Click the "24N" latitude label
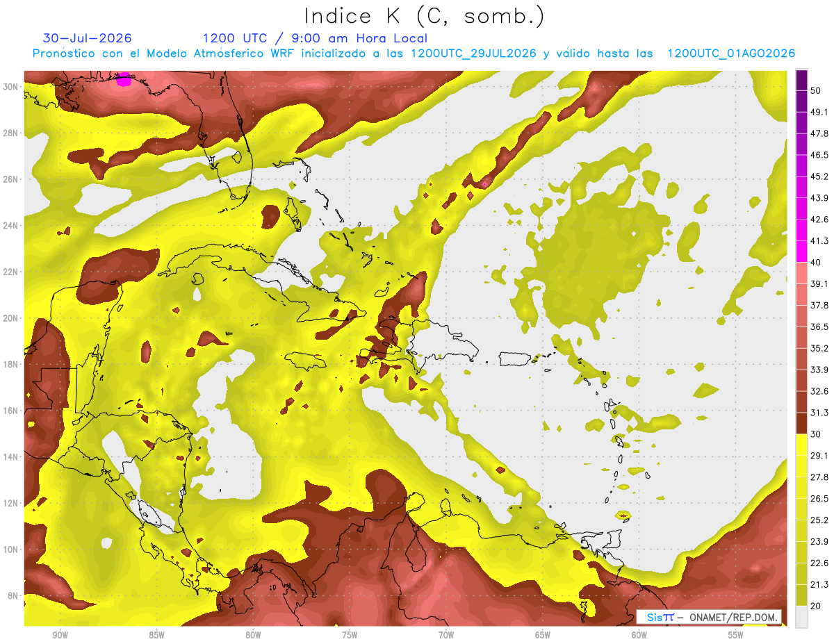 click(11, 225)
